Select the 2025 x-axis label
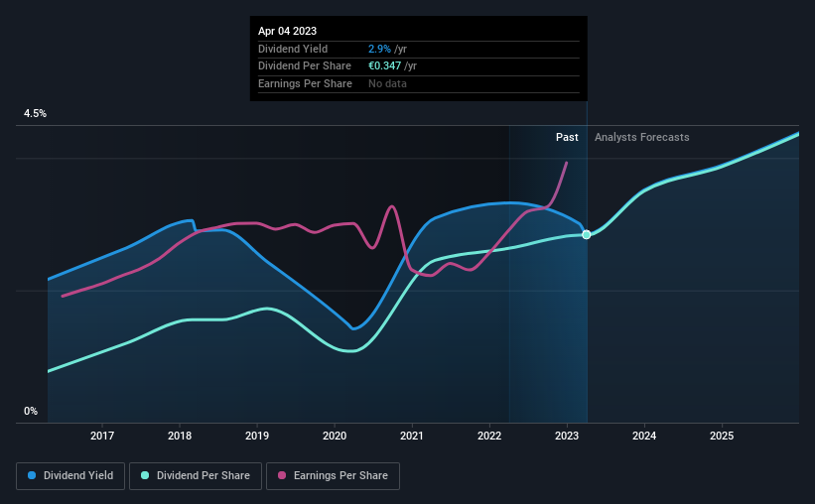The image size is (815, 504). pyautogui.click(x=722, y=436)
